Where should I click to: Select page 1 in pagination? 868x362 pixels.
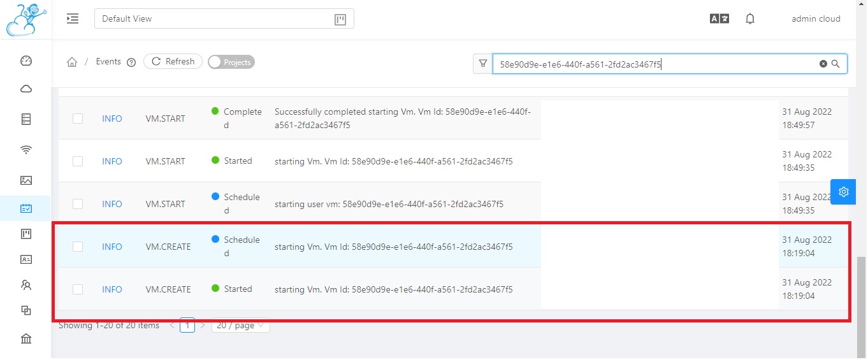tap(187, 326)
